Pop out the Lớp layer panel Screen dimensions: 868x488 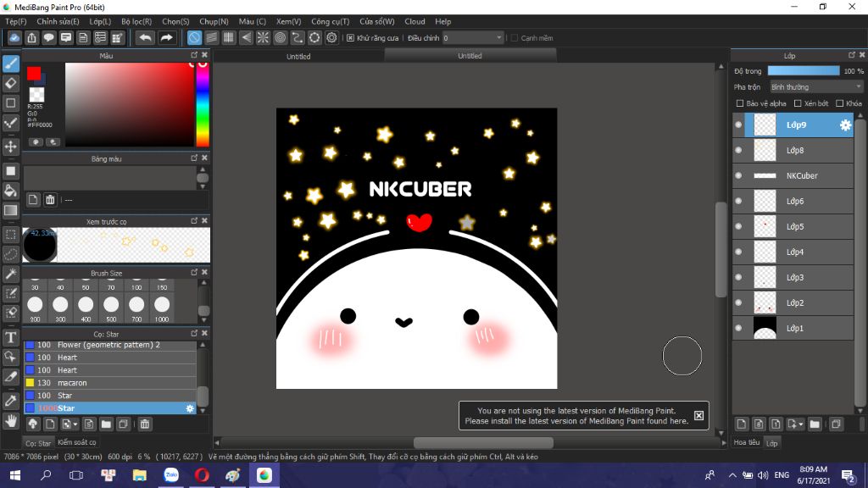[851, 55]
